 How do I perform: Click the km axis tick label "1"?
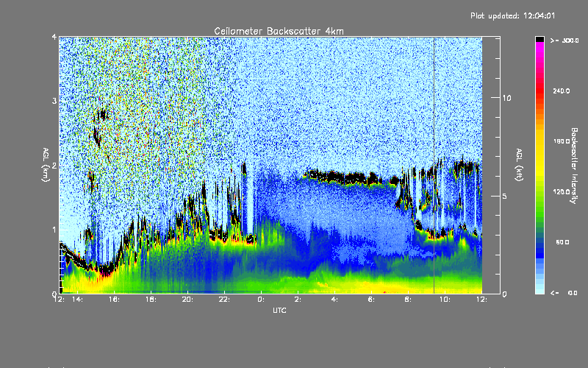[x=54, y=230]
